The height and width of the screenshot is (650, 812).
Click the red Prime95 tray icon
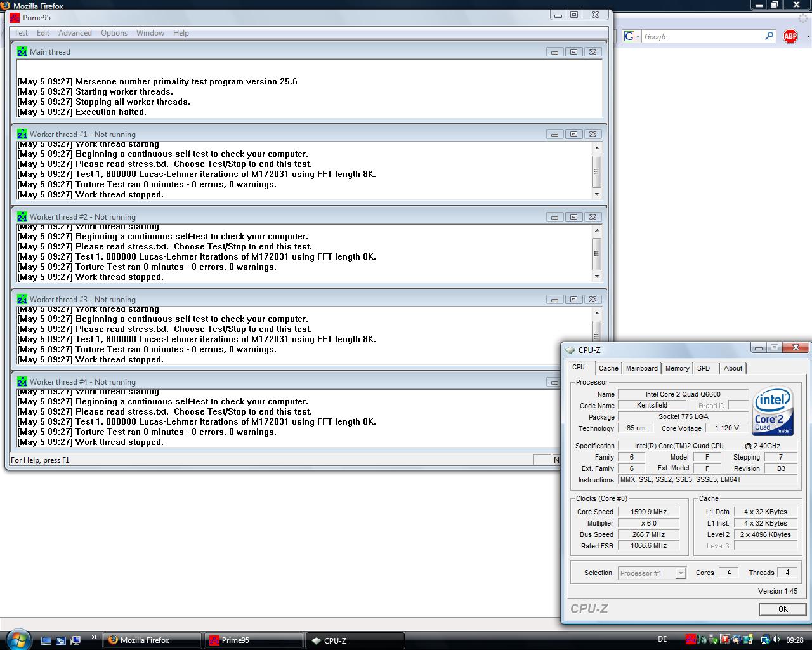point(691,640)
